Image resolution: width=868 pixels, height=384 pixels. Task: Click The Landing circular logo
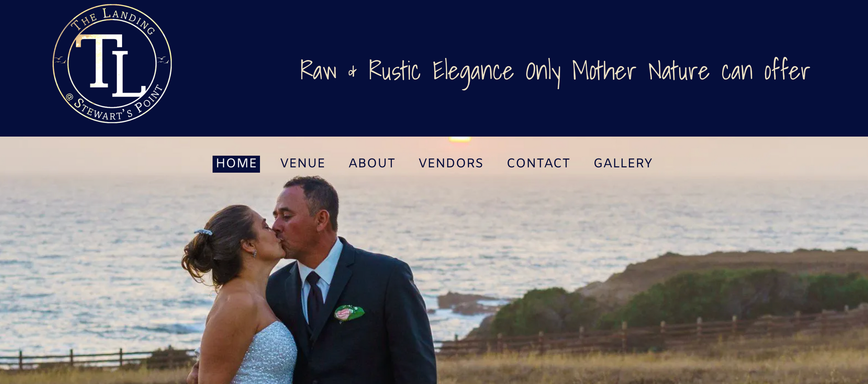[x=112, y=63]
